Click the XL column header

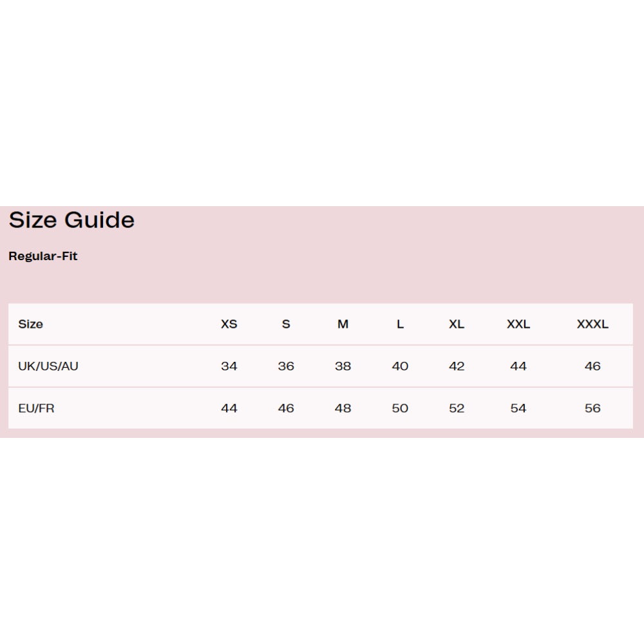point(457,325)
